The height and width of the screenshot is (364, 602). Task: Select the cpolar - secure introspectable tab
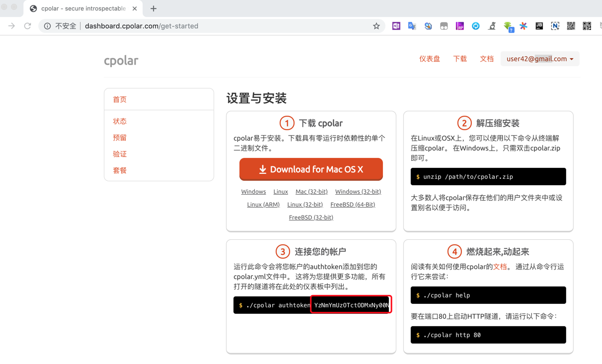83,8
